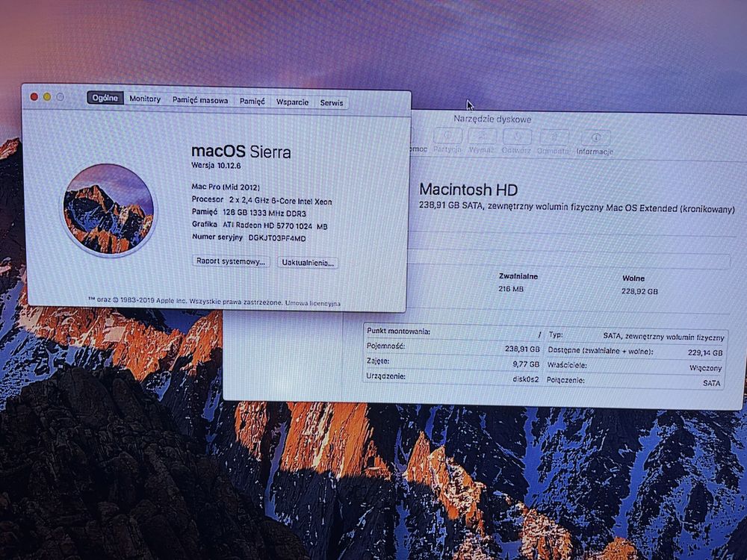Open the Monitory tab
This screenshot has height=560, width=747.
click(145, 99)
